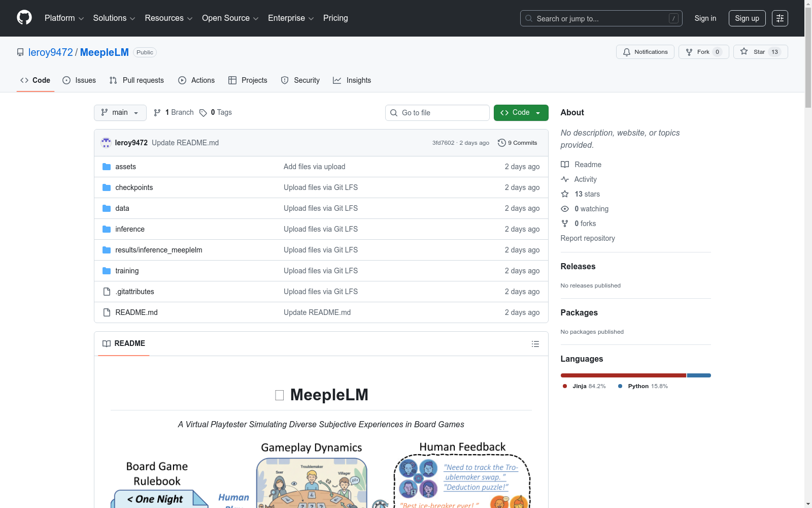Open the Update README.md latest commit message
Screen dimensions: 812x508
[185, 143]
